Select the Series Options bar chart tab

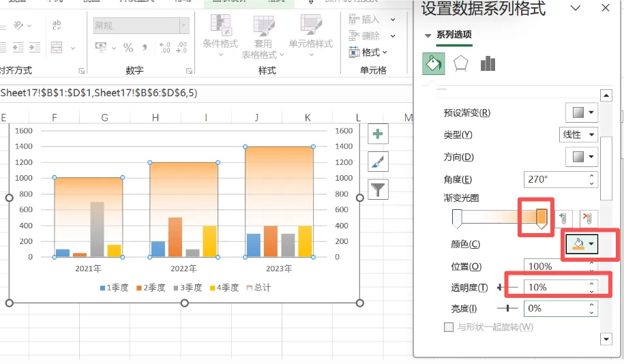click(488, 63)
